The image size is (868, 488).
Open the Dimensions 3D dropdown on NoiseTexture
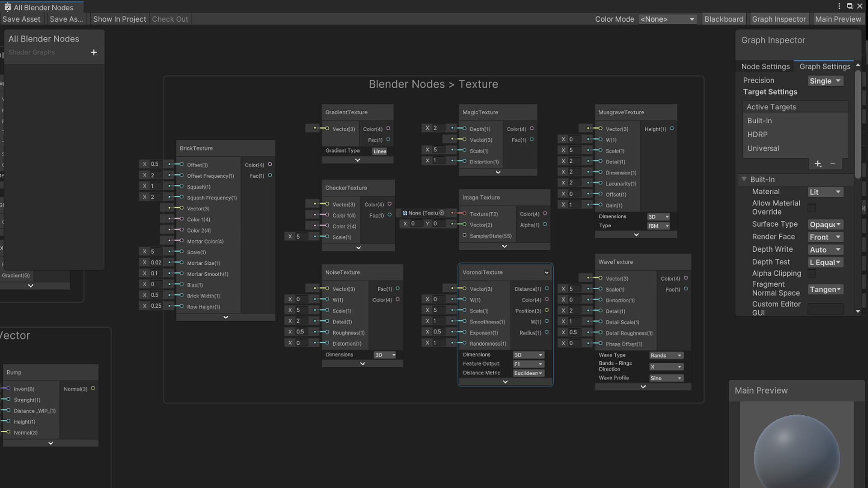pos(385,355)
